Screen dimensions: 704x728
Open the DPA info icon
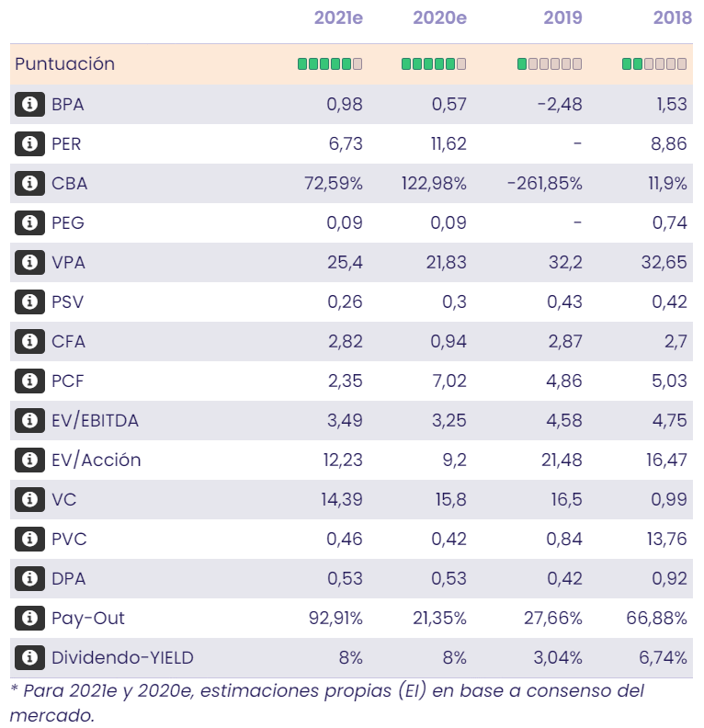(x=29, y=578)
